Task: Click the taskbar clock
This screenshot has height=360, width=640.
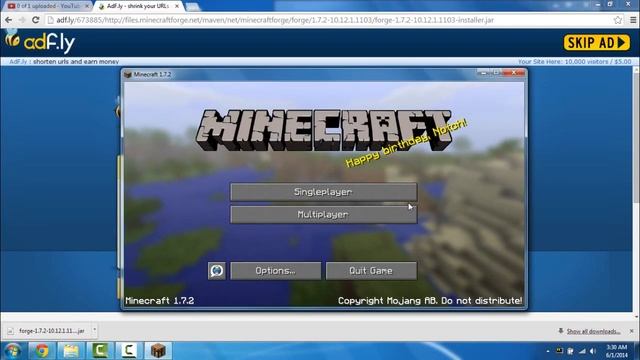Action: click(x=616, y=351)
